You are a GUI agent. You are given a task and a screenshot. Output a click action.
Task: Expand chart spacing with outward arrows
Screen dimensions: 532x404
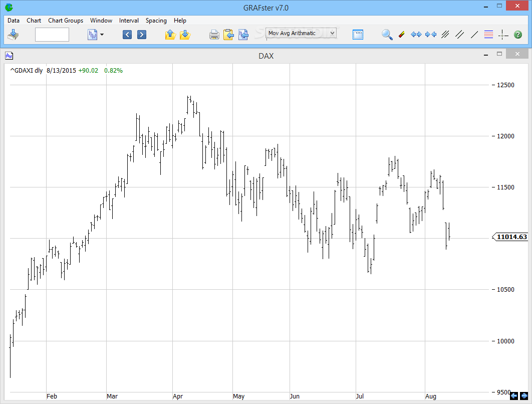coord(416,35)
